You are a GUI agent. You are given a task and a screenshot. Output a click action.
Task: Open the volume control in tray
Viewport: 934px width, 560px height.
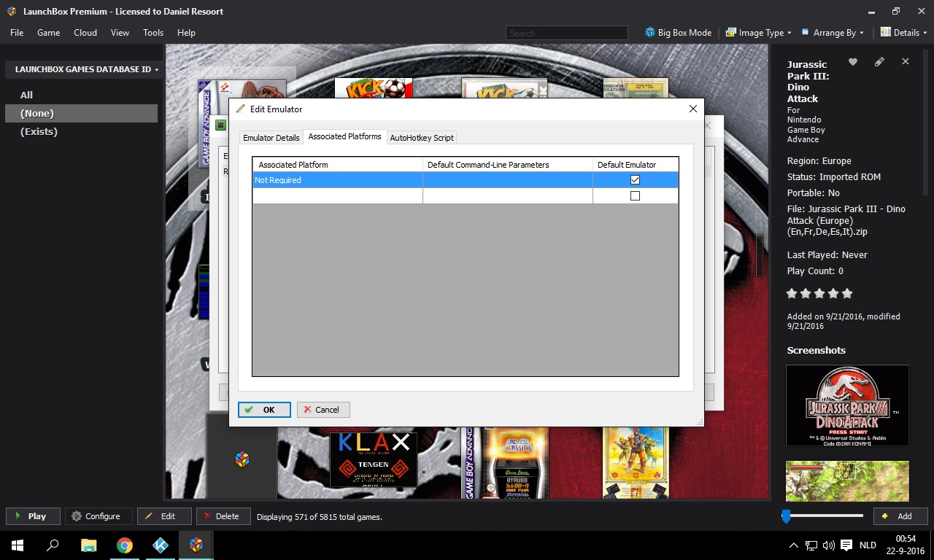pyautogui.click(x=828, y=545)
